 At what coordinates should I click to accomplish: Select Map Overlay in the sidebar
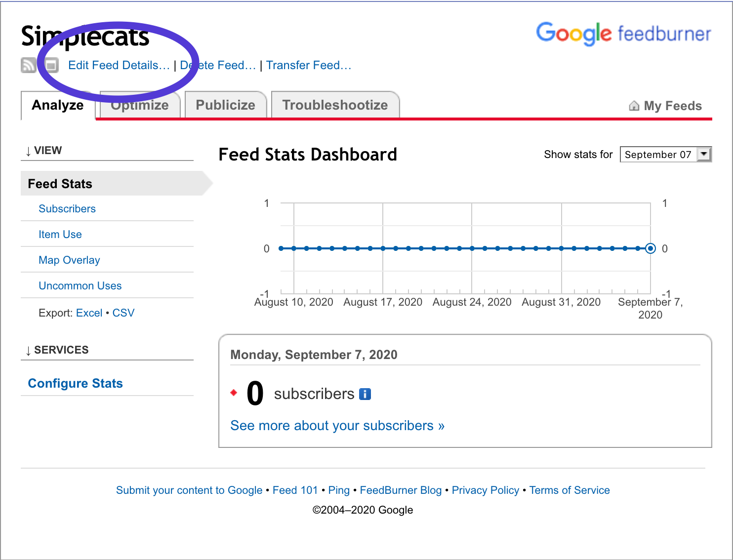(x=69, y=260)
